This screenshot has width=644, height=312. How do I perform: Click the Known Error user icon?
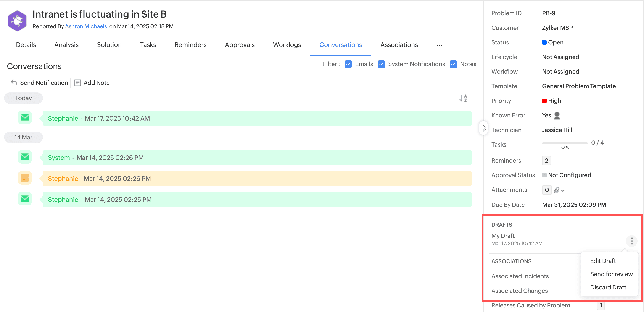pyautogui.click(x=557, y=115)
